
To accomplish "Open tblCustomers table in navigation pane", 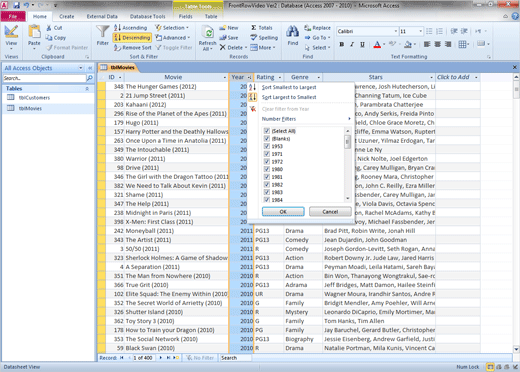I will (34, 98).
